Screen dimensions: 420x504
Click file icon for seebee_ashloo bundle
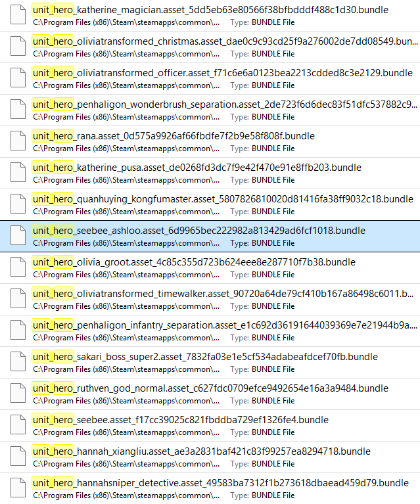(18, 235)
